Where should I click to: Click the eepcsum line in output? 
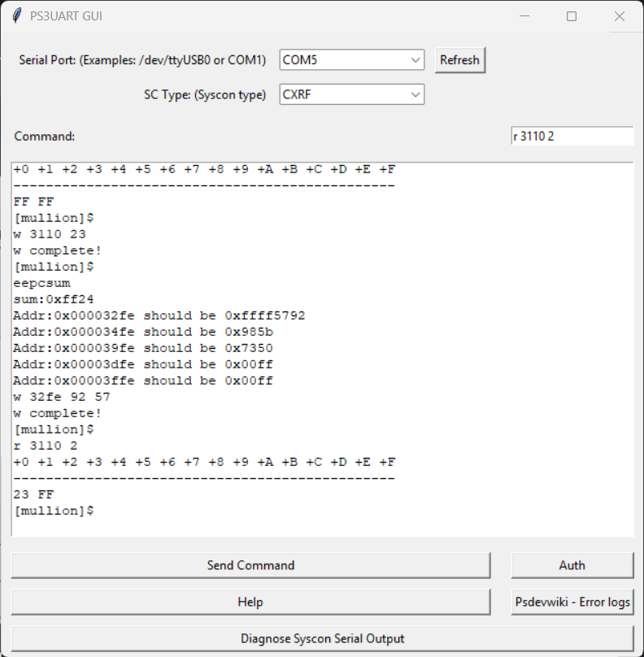41,283
